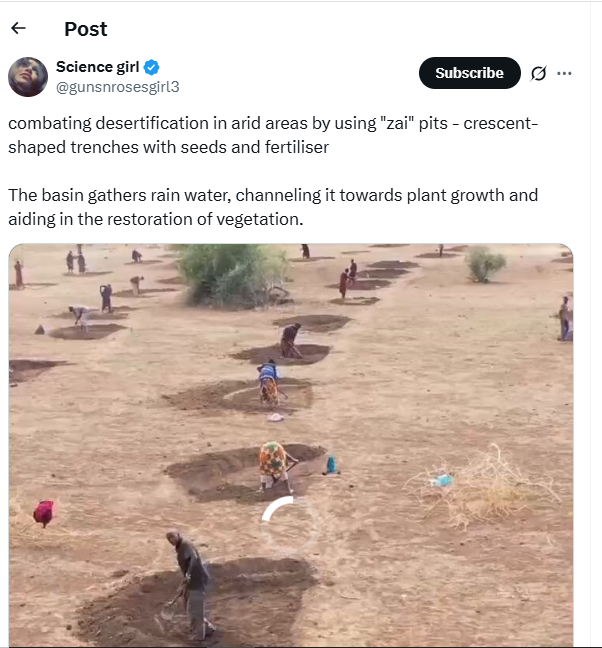
Task: Click the worker wearing the blue top
Action: tap(268, 381)
